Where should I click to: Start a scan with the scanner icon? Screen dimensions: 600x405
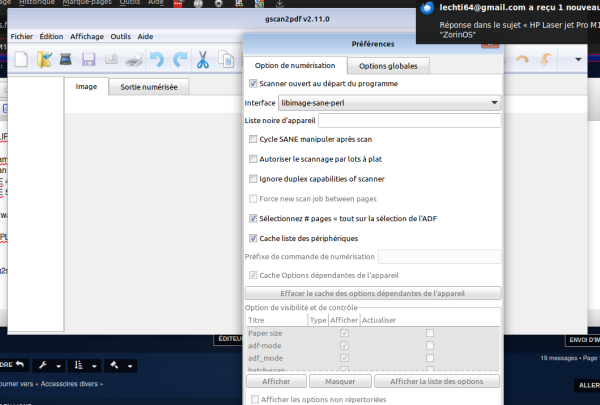(x=65, y=60)
